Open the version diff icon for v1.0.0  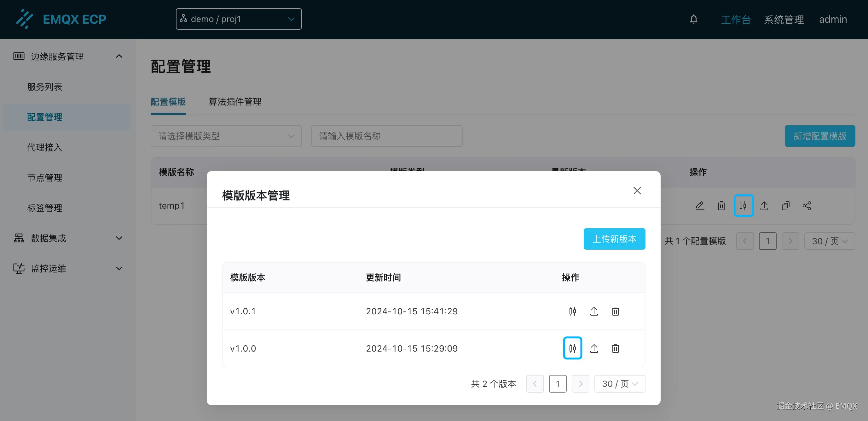tap(572, 348)
